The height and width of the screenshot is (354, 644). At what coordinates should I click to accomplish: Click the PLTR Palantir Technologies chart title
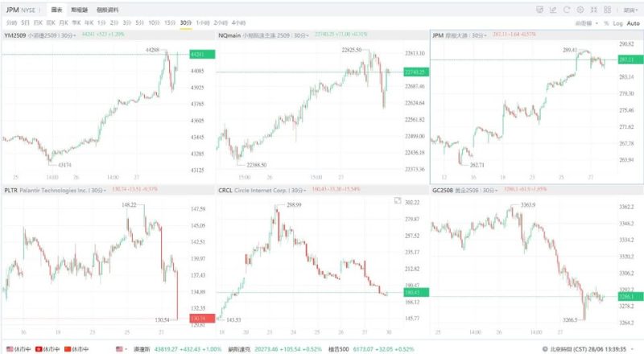pos(48,190)
